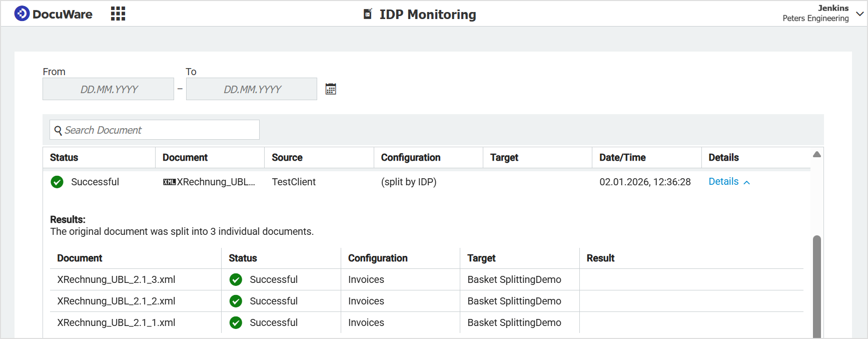Open the apps grid menu
The height and width of the screenshot is (339, 868).
pyautogui.click(x=118, y=14)
